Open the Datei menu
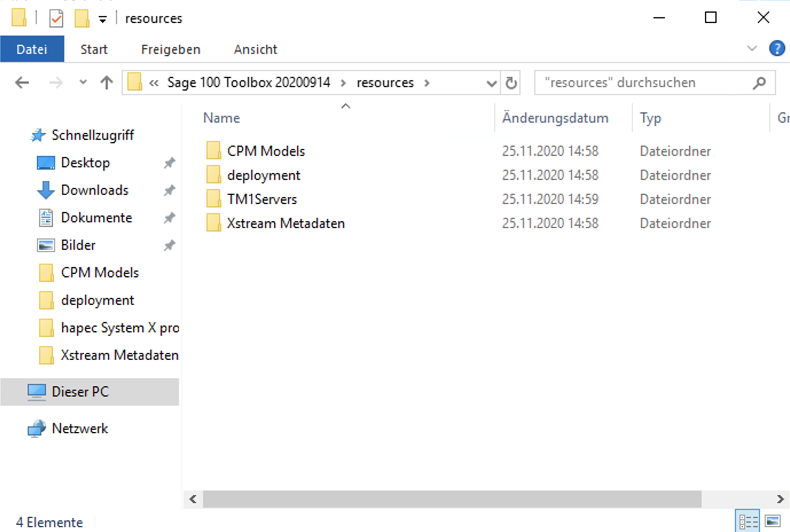 [x=32, y=49]
